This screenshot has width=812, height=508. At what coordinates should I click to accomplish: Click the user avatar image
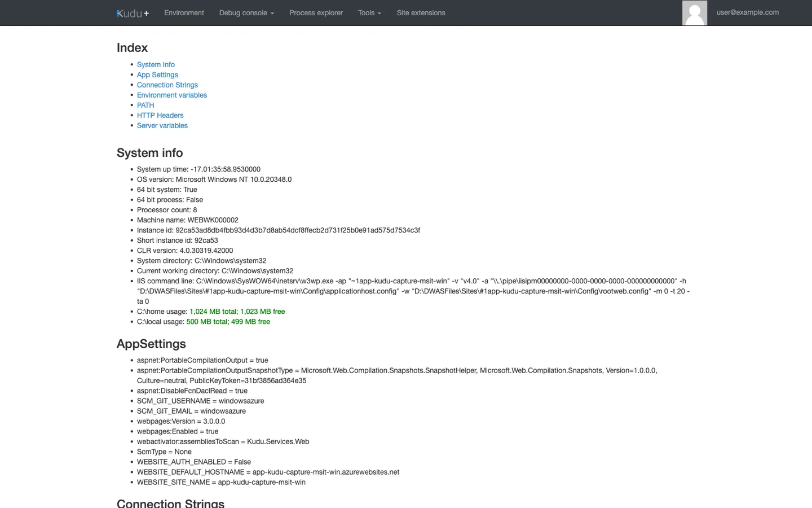[x=695, y=13]
